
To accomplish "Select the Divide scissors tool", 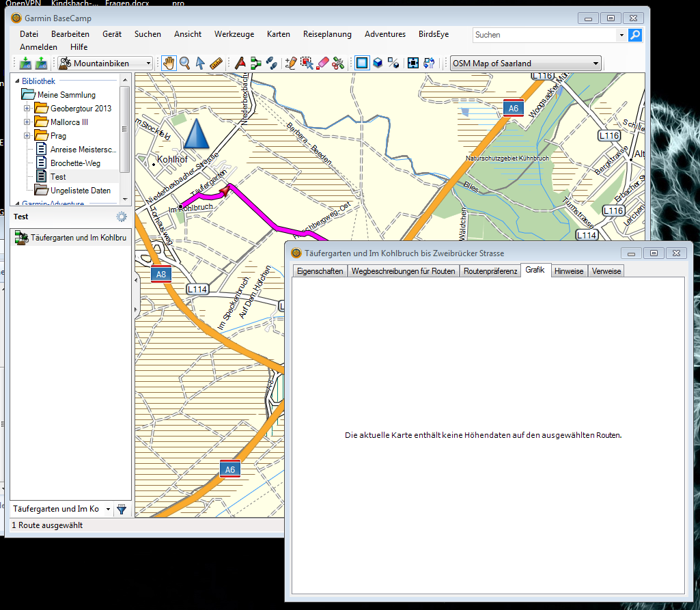I will (x=338, y=64).
